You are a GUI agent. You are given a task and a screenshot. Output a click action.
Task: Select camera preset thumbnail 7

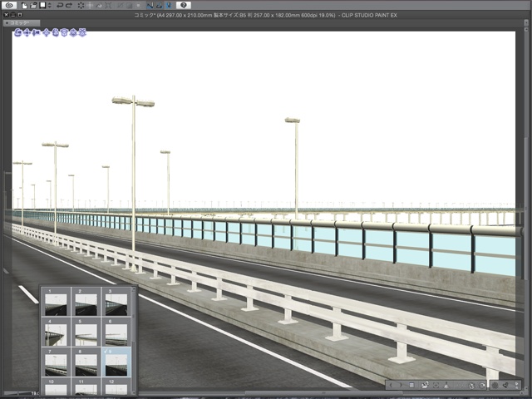pyautogui.click(x=56, y=362)
